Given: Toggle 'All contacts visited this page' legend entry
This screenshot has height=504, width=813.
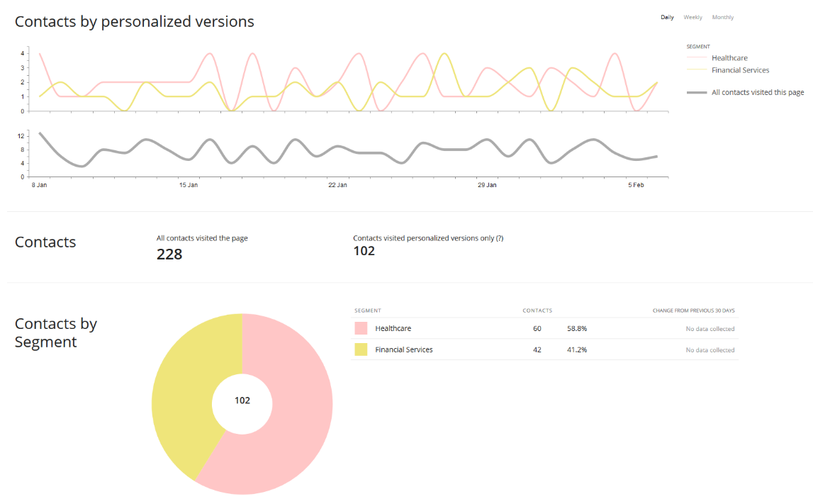Looking at the screenshot, I should (x=757, y=92).
